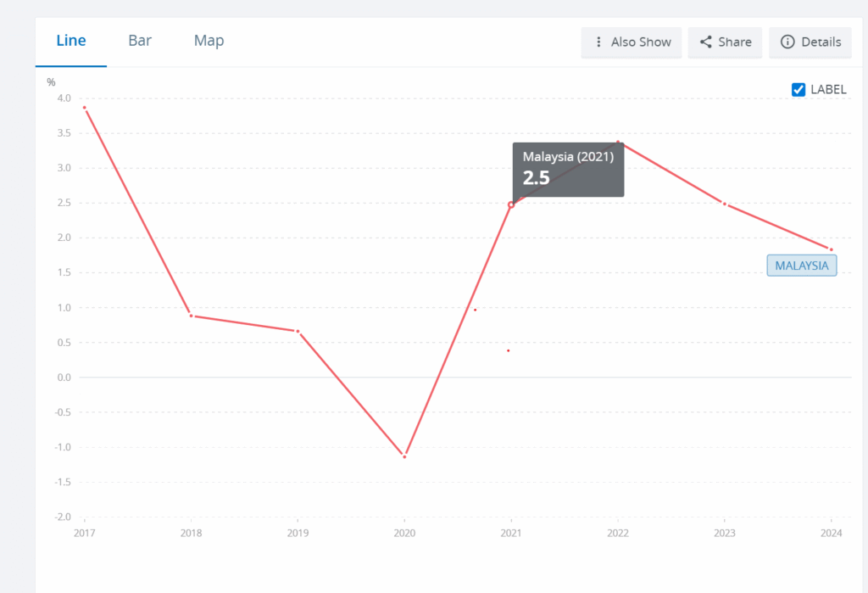Click the 2019 data point marker
Image resolution: width=868 pixels, height=593 pixels.
(x=298, y=331)
